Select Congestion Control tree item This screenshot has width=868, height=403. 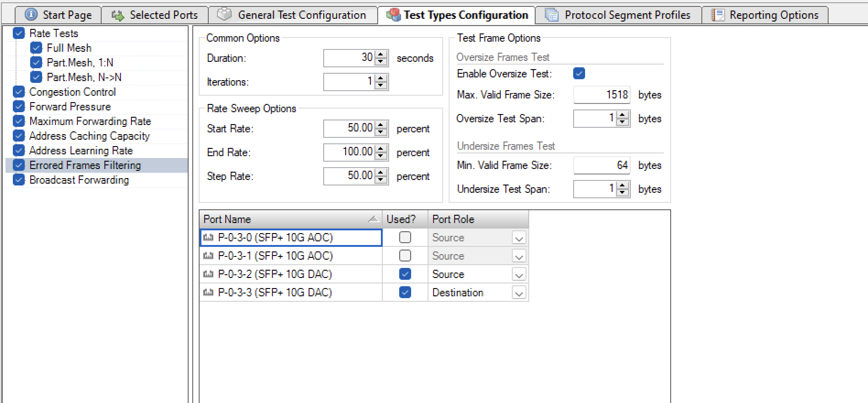click(72, 92)
